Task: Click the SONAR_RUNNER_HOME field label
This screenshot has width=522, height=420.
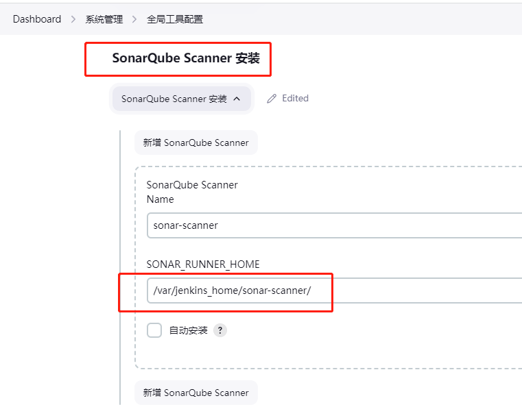Action: (x=203, y=264)
